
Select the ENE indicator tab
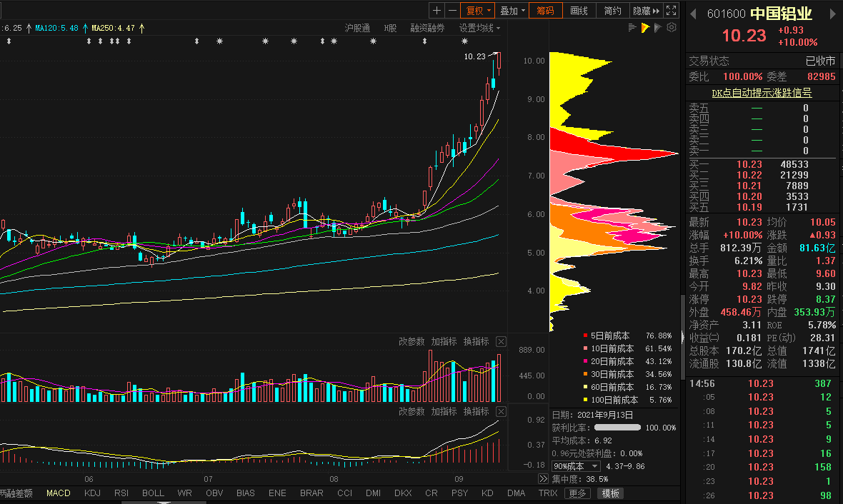[277, 493]
